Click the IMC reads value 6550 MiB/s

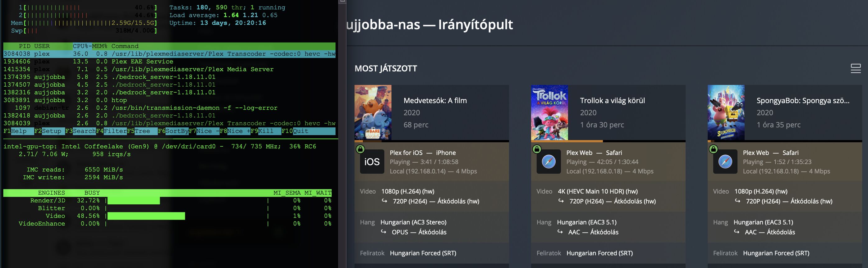[x=103, y=170]
